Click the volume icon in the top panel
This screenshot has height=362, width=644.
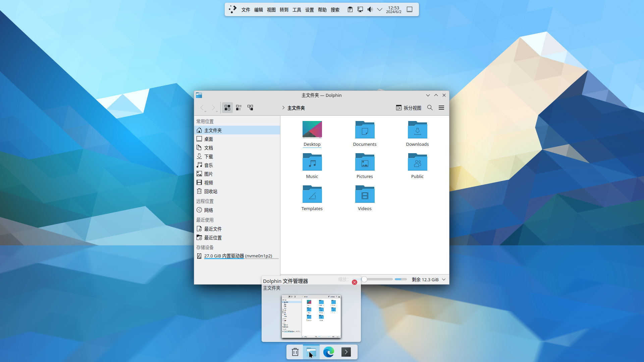[x=370, y=9]
